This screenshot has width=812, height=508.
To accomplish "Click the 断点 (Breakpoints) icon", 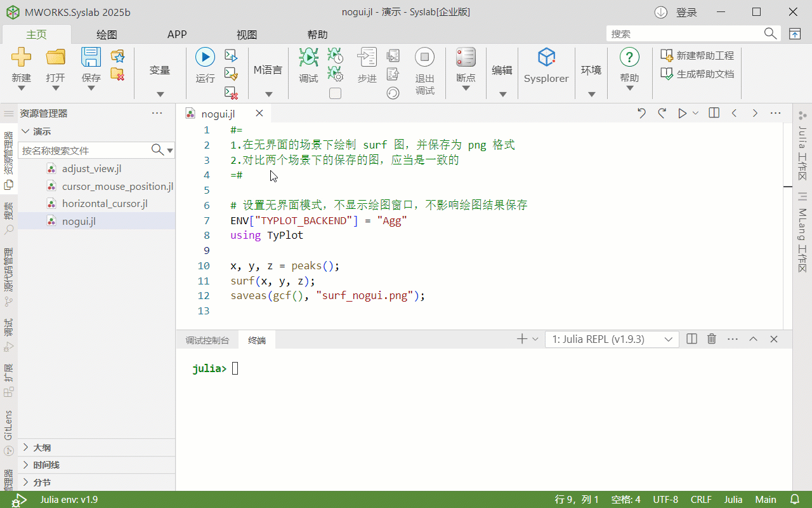I will click(466, 57).
